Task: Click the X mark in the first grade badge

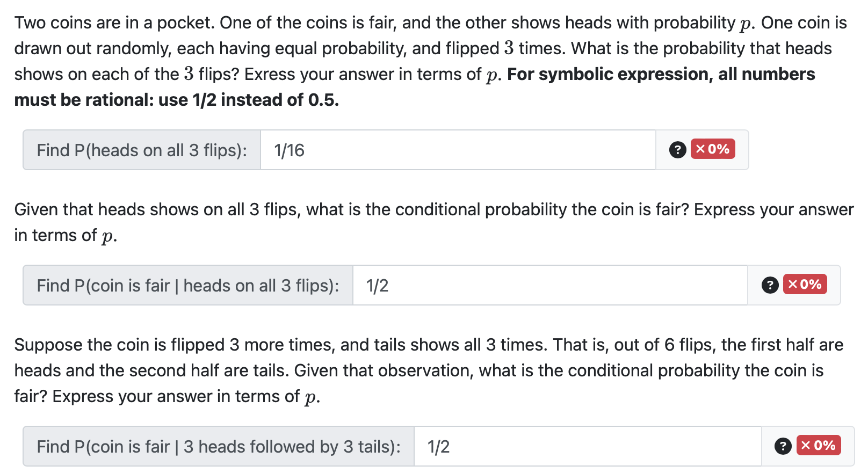Action: coord(700,150)
